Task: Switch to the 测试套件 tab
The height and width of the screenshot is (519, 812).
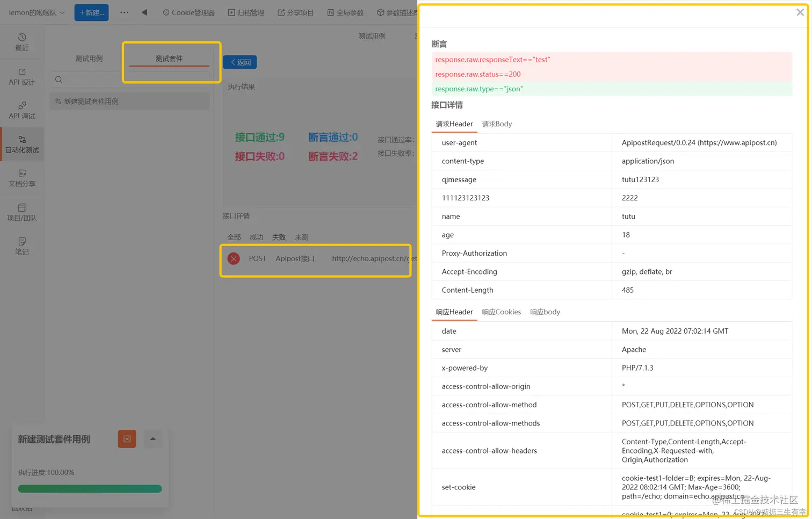Action: click(169, 59)
